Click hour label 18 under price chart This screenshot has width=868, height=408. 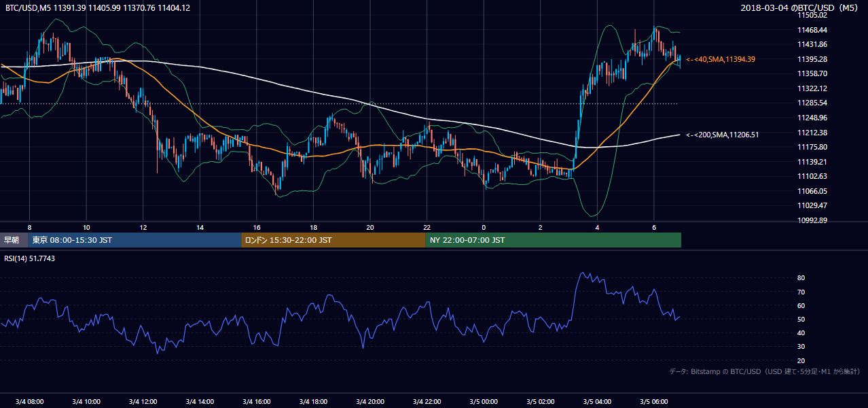pos(313,227)
